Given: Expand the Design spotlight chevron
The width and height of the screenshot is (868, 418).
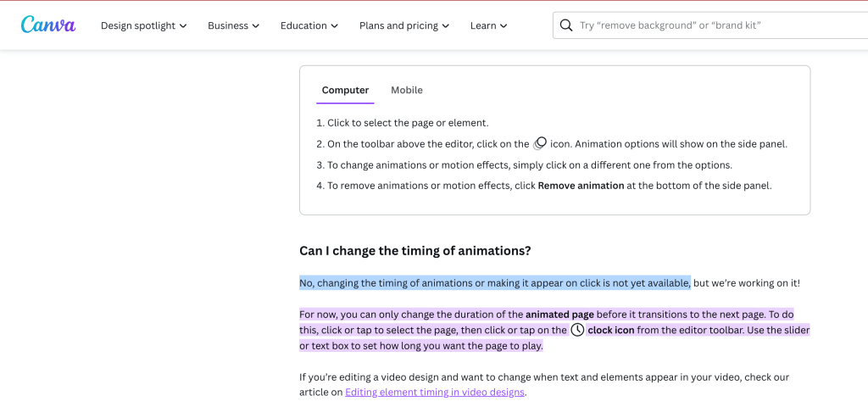Looking at the screenshot, I should (x=183, y=26).
